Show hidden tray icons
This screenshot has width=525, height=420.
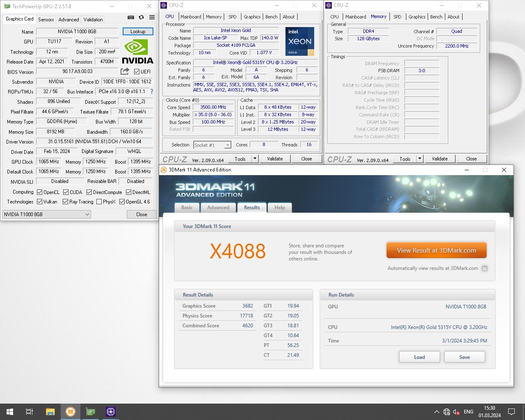tap(437, 412)
